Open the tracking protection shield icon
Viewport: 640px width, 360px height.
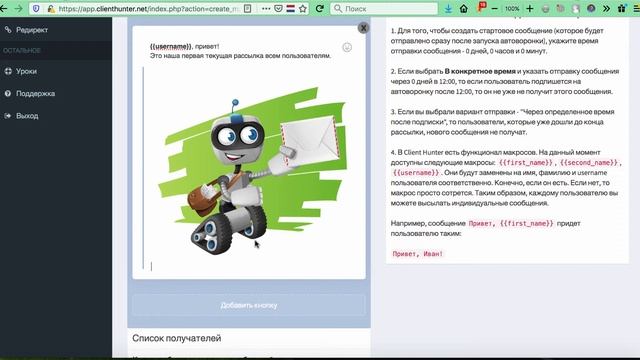[x=36, y=8]
